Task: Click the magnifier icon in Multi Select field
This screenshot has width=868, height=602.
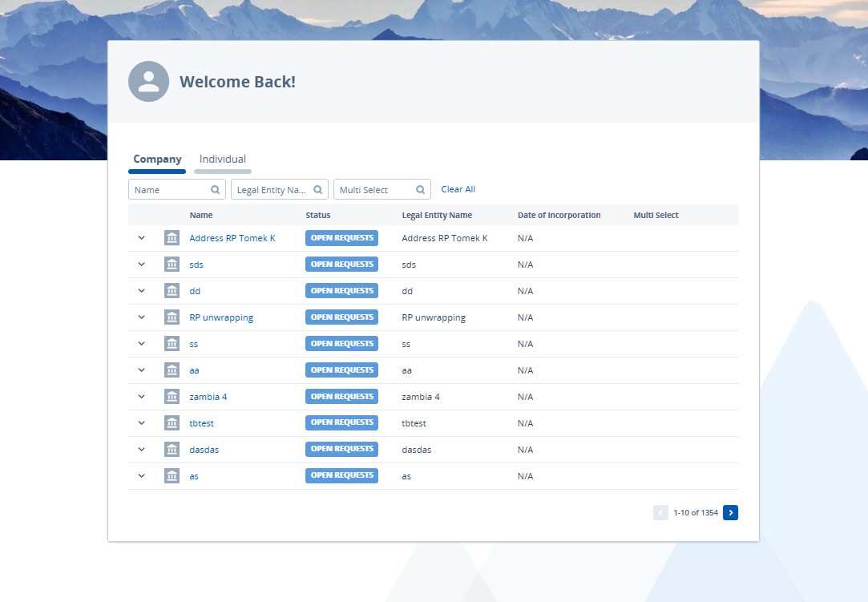Action: 420,189
